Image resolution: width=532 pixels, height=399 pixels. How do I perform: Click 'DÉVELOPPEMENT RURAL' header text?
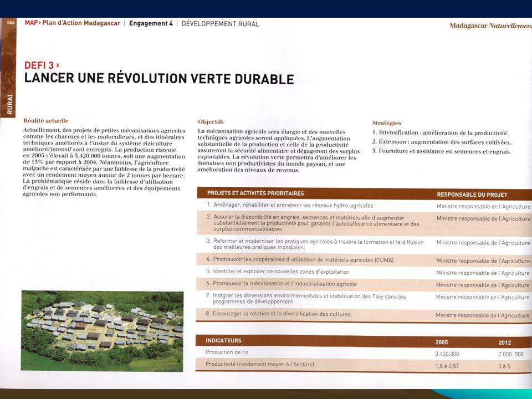point(220,24)
